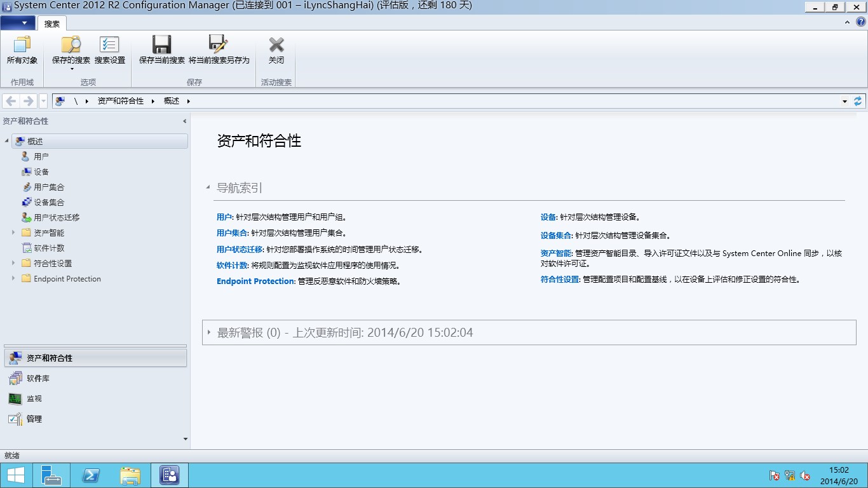Open the 软件计数 link in navigation index
Image resolution: width=868 pixels, height=488 pixels.
[232, 265]
